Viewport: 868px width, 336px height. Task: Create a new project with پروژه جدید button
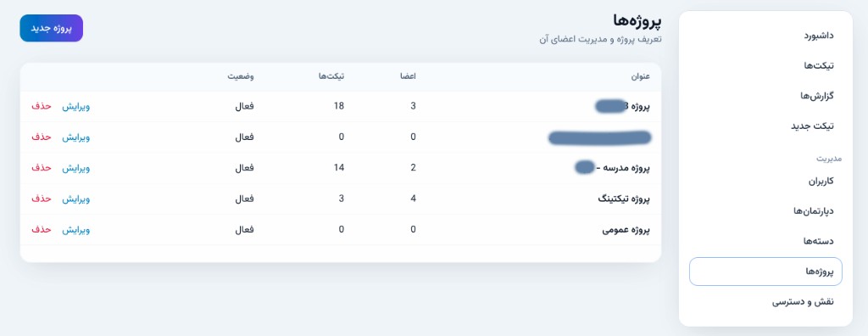click(x=52, y=28)
